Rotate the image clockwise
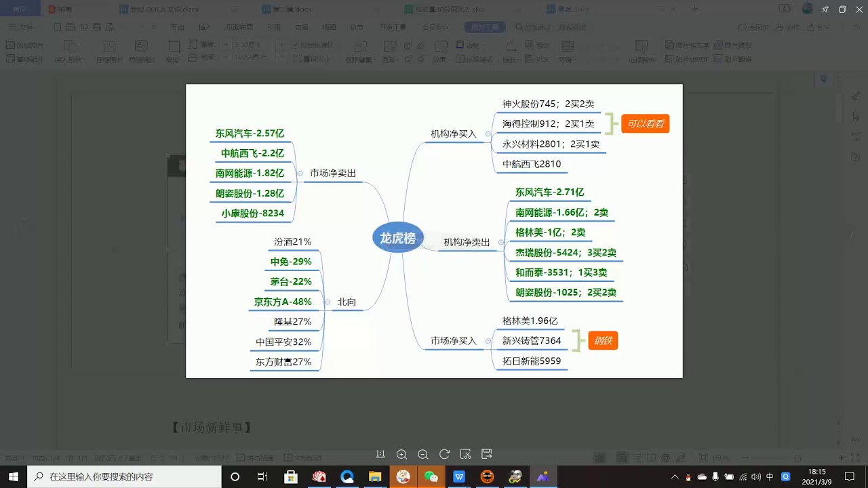 [x=444, y=454]
